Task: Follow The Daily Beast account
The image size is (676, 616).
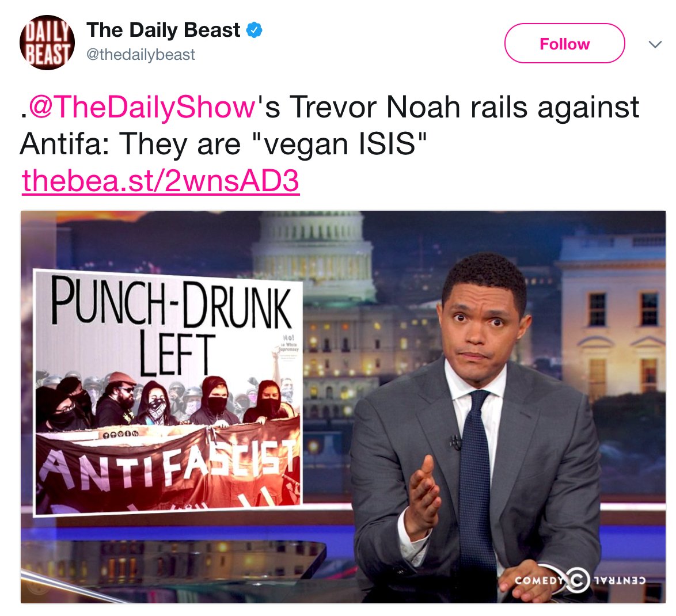Action: pyautogui.click(x=564, y=44)
